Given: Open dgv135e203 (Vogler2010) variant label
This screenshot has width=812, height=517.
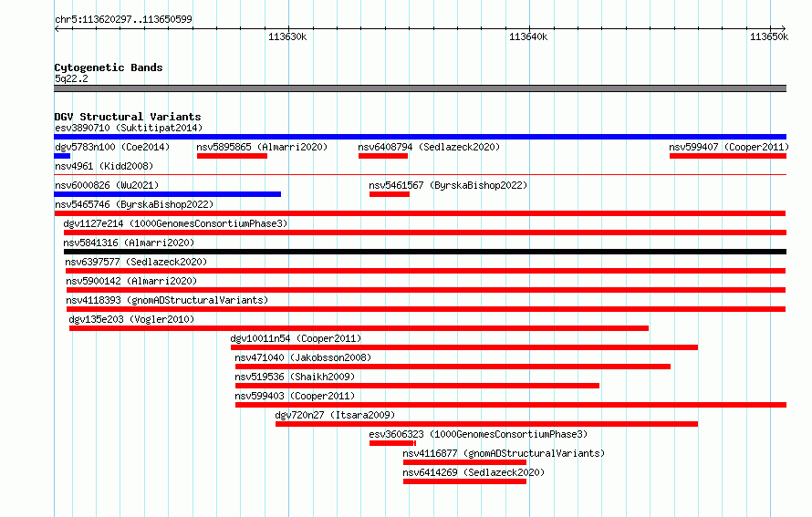Looking at the screenshot, I should [131, 319].
